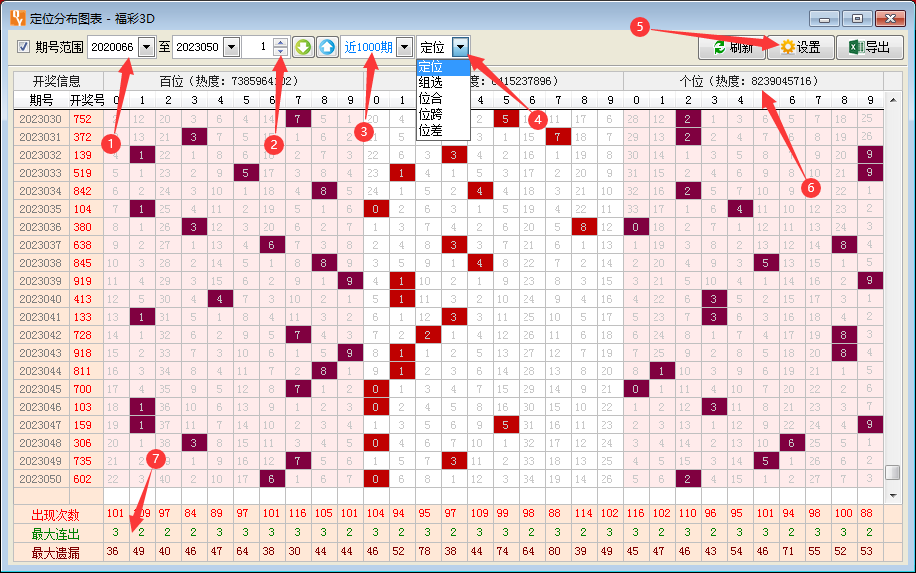Click the vertical scrollbar down arrow
The image size is (916, 573).
click(x=893, y=495)
